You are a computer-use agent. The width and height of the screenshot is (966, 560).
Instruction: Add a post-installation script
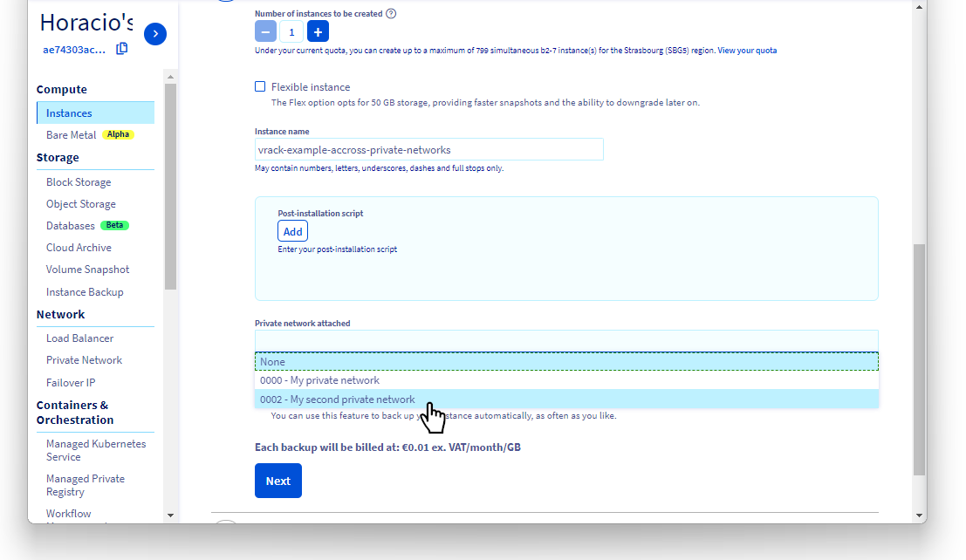(292, 231)
